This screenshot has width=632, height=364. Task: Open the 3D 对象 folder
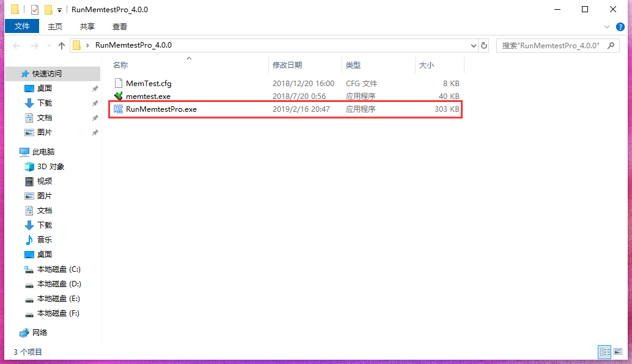[50, 167]
